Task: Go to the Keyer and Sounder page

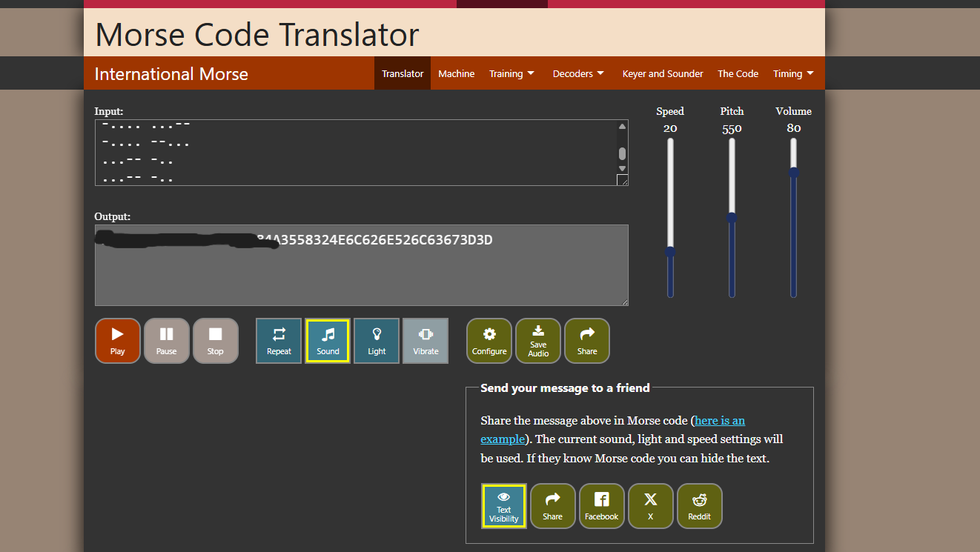Action: pyautogui.click(x=662, y=73)
